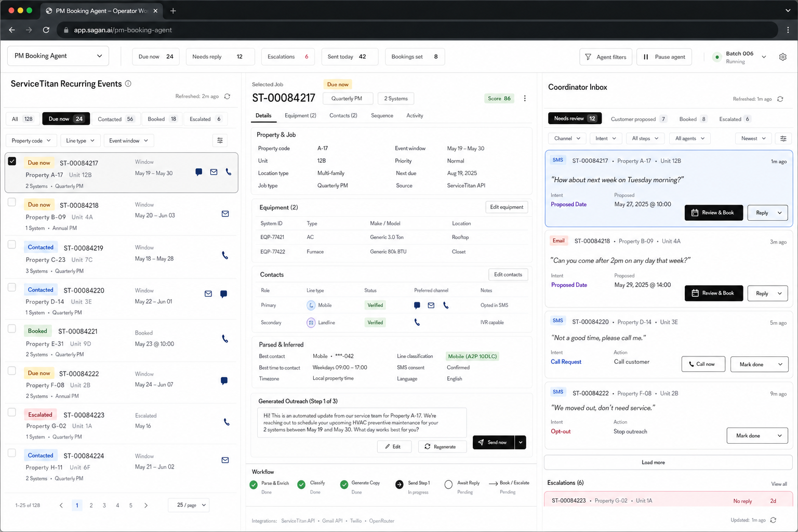Click Review & Book for ST-00084217 message

(x=713, y=213)
